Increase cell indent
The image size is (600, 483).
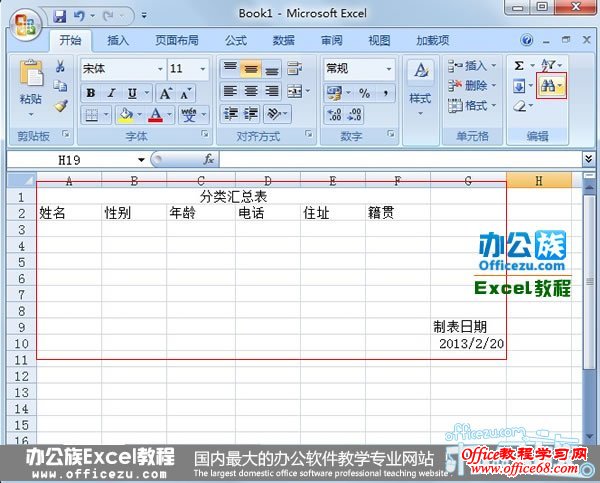251,114
